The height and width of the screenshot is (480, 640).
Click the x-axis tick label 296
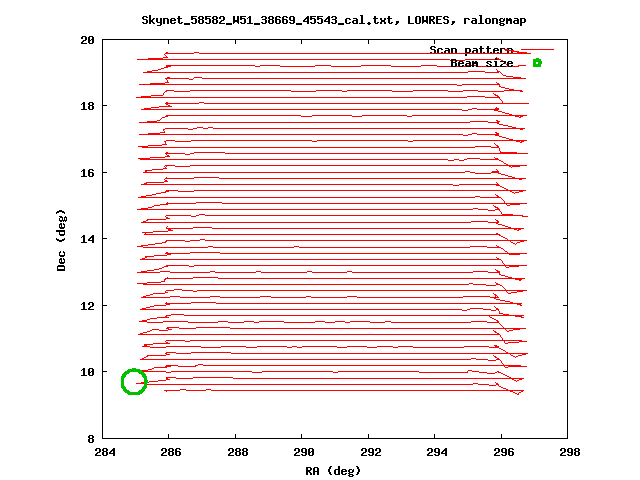tap(504, 452)
